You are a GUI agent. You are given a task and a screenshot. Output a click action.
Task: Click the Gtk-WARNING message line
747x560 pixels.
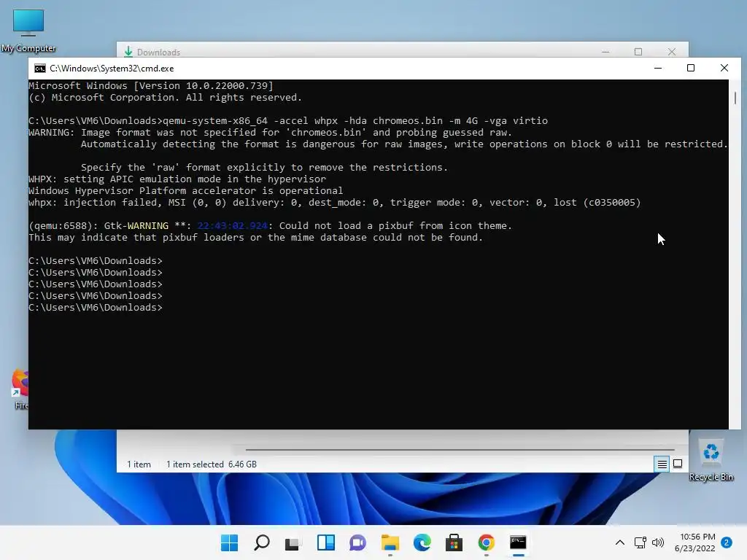click(270, 226)
